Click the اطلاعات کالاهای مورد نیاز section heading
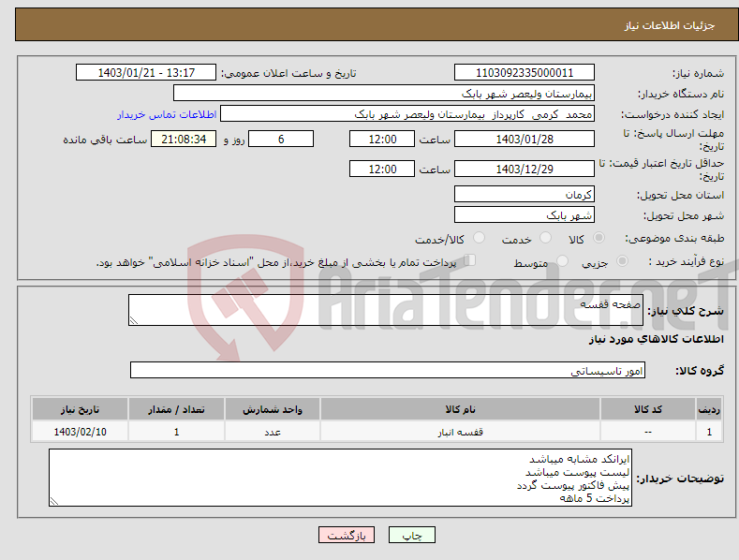 tap(657, 339)
